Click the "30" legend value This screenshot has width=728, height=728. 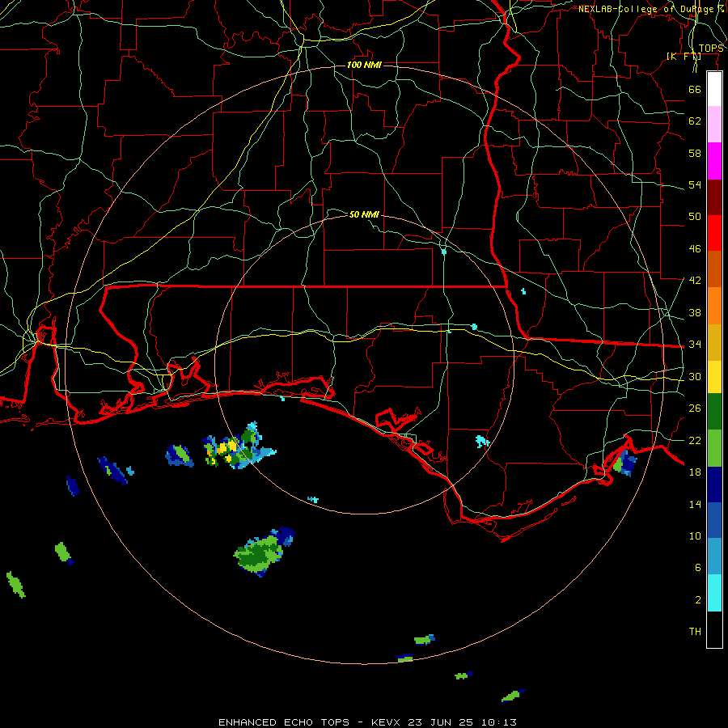click(x=695, y=376)
